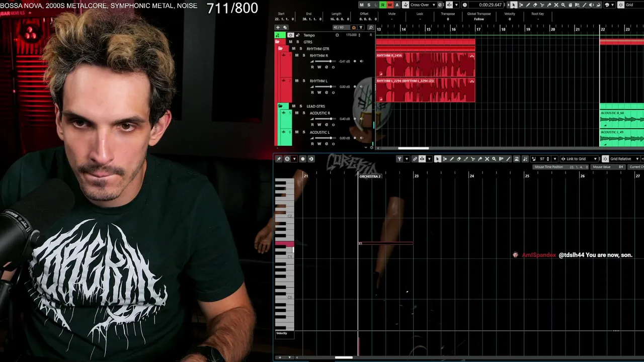
Task: Click the ACOUSTIC R_60 audio clip
Action: coord(622,119)
